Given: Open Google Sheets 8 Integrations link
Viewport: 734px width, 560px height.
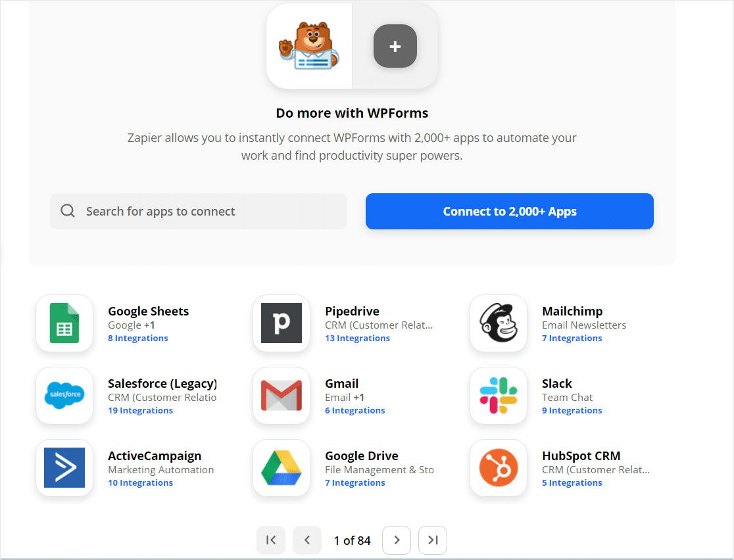Looking at the screenshot, I should pyautogui.click(x=138, y=338).
